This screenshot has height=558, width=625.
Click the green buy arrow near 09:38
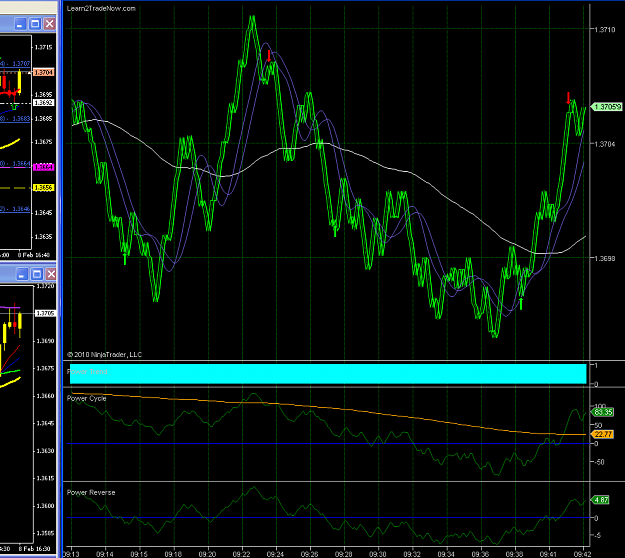521,304
